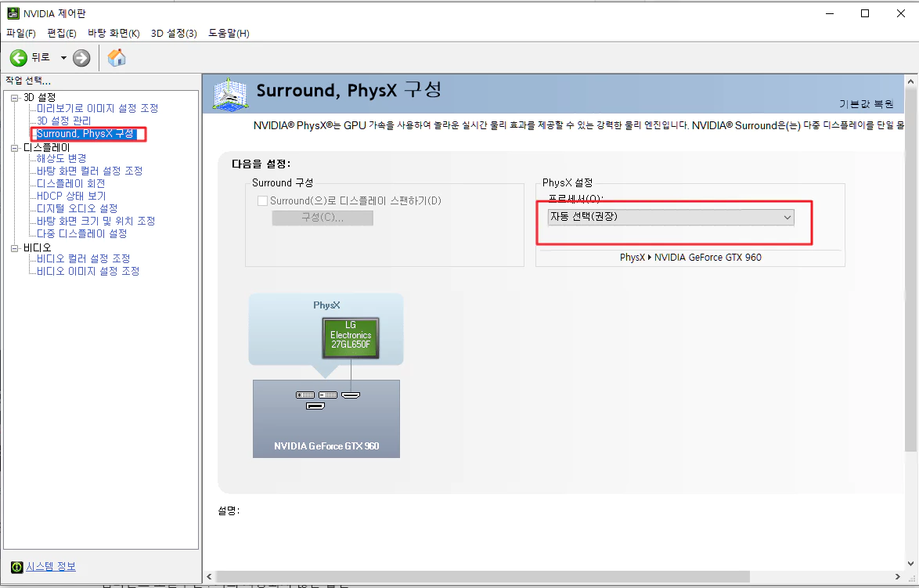
Task: Click the NVIDIA GeForce GTX 960 GPU graphic
Action: point(326,418)
